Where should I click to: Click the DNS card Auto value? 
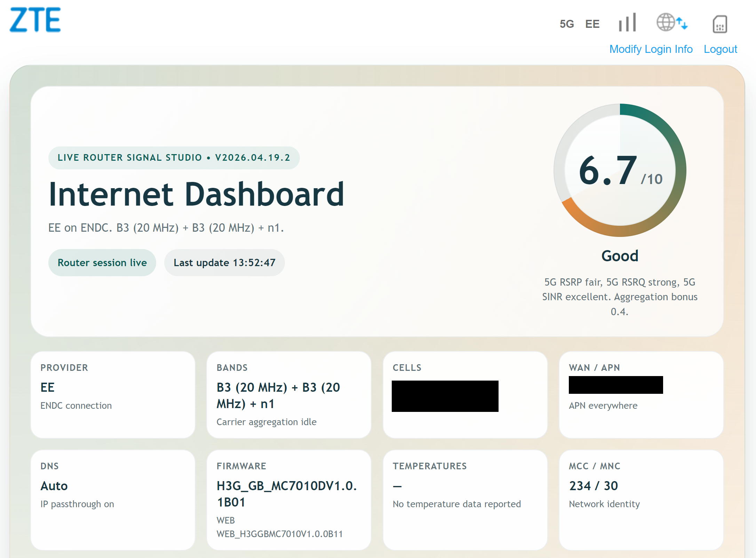tap(54, 486)
